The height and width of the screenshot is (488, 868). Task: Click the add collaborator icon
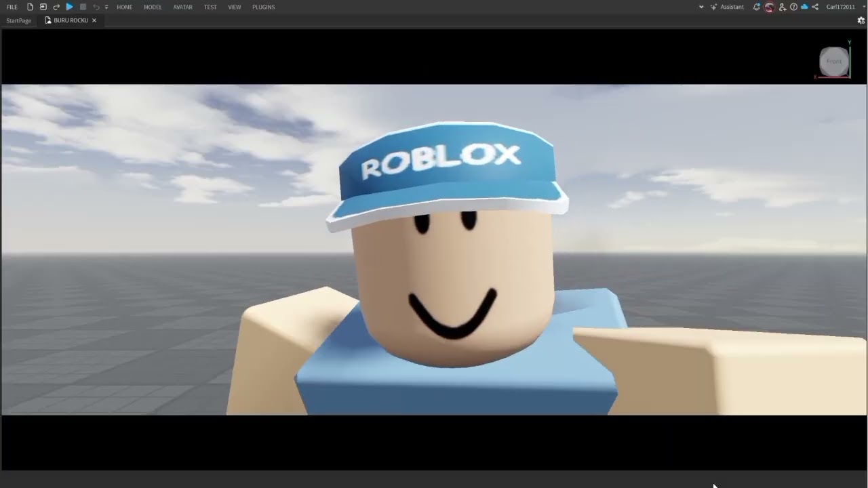click(783, 7)
